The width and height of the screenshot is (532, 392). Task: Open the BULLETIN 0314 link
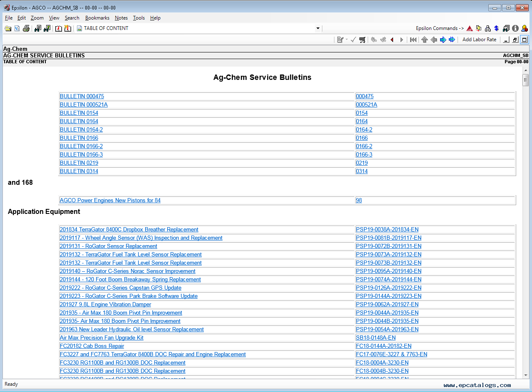[x=79, y=171]
